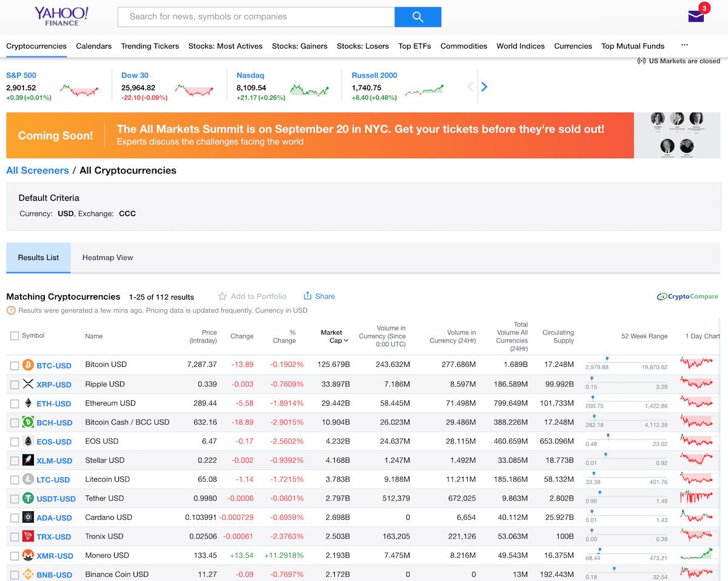Viewport: 728px width, 581px height.
Task: Click the orange results info warning icon
Action: pyautogui.click(x=11, y=311)
